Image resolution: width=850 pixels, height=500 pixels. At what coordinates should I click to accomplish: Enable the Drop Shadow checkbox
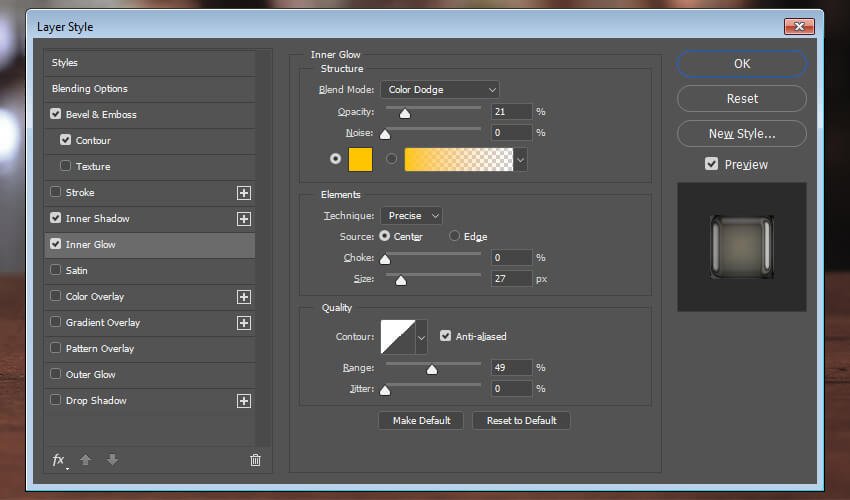coord(55,400)
